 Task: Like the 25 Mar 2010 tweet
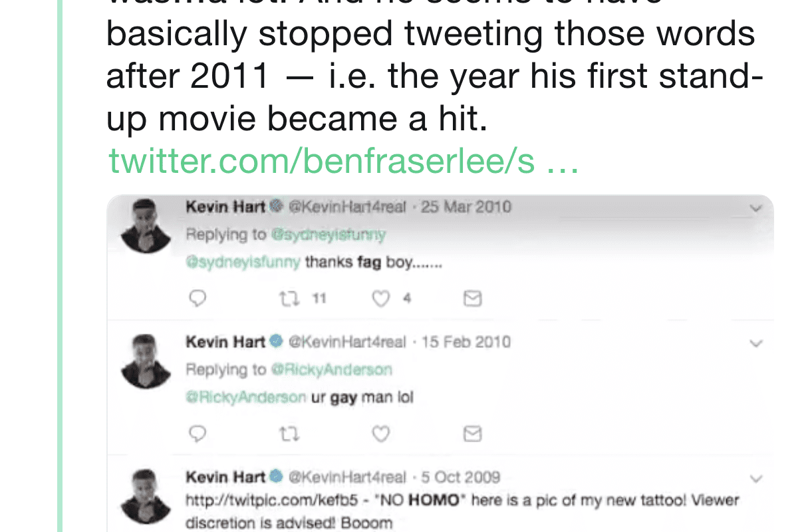click(380, 299)
